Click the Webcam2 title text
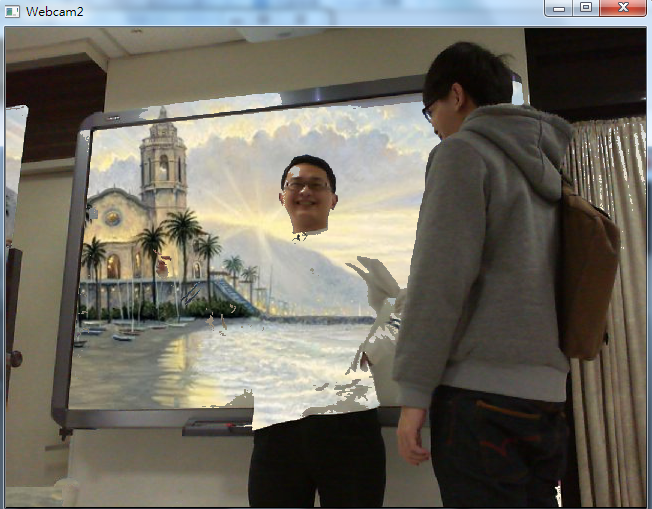 point(54,12)
